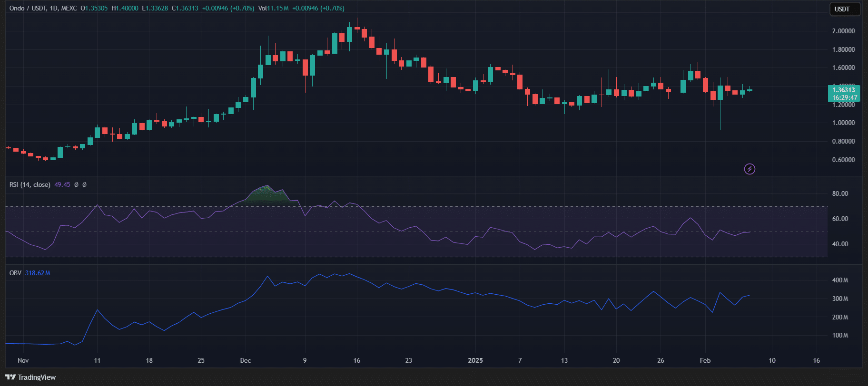Open the USDT currency selector

[x=845, y=9]
